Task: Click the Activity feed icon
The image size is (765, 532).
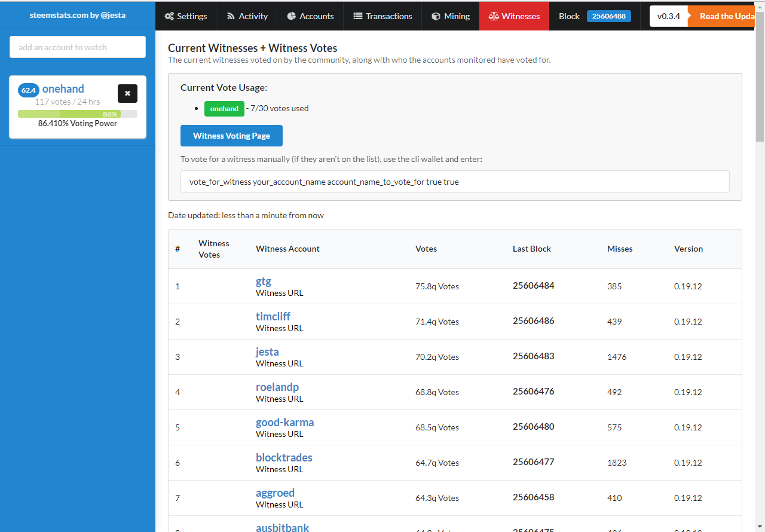Action: pos(231,17)
